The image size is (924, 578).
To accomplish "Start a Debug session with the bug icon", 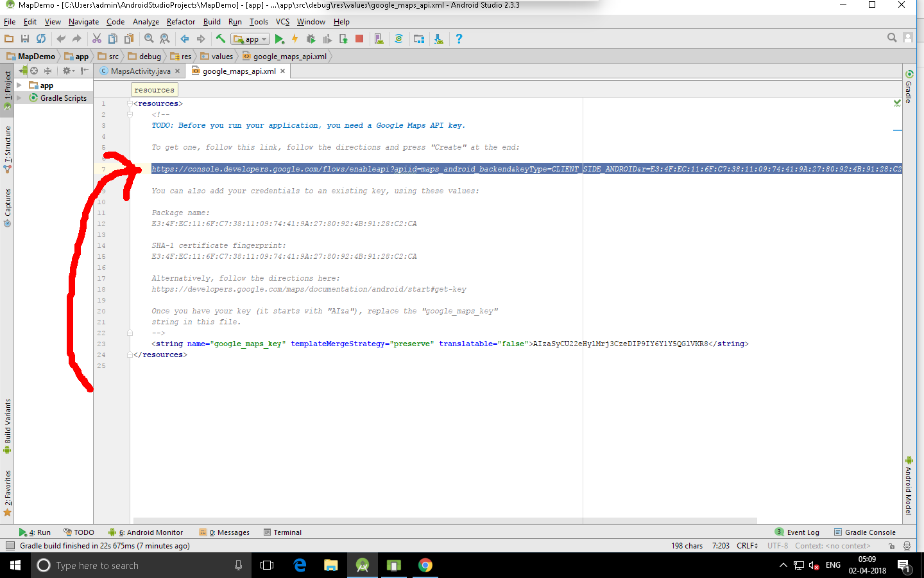I will 311,39.
